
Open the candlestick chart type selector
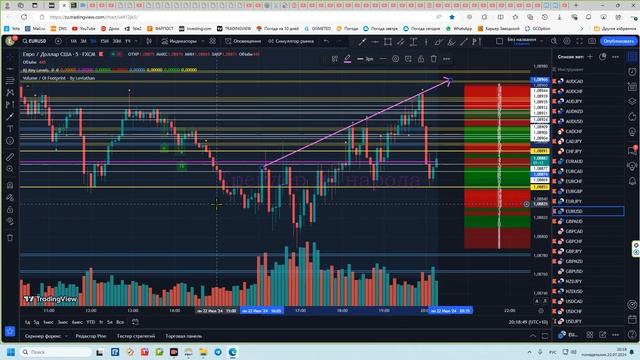pos(149,41)
